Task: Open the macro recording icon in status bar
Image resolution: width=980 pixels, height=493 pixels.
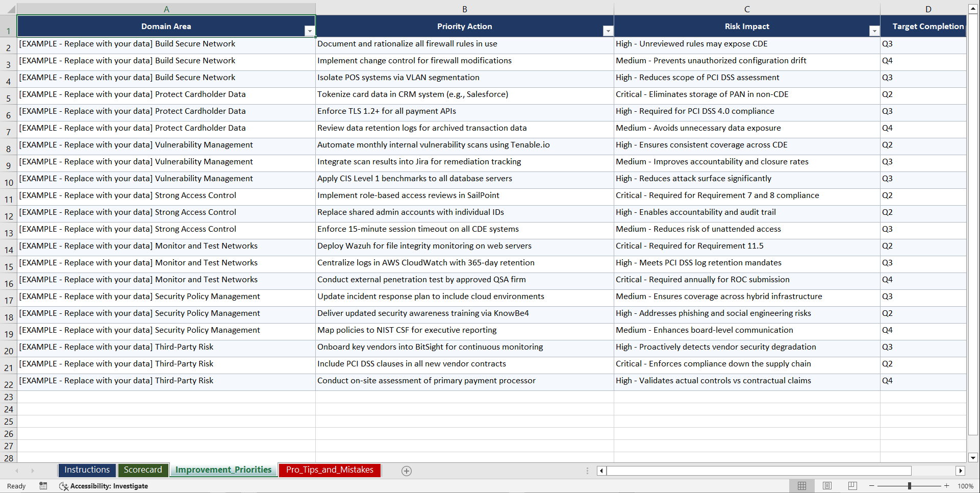Action: pos(43,486)
